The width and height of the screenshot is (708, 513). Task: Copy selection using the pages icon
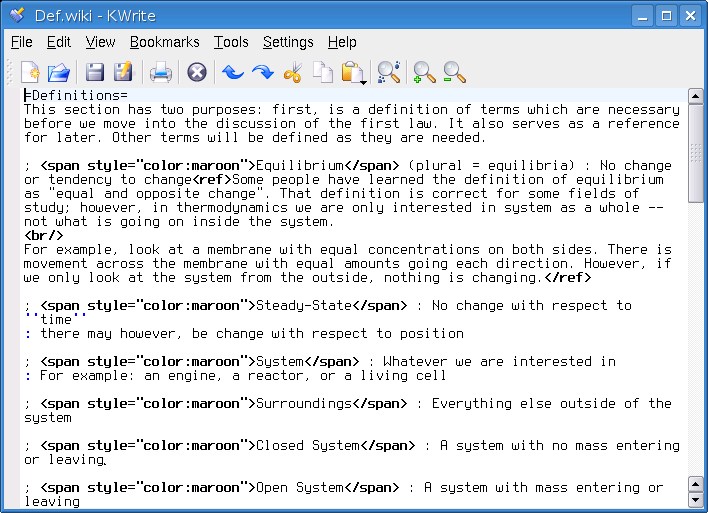(323, 72)
